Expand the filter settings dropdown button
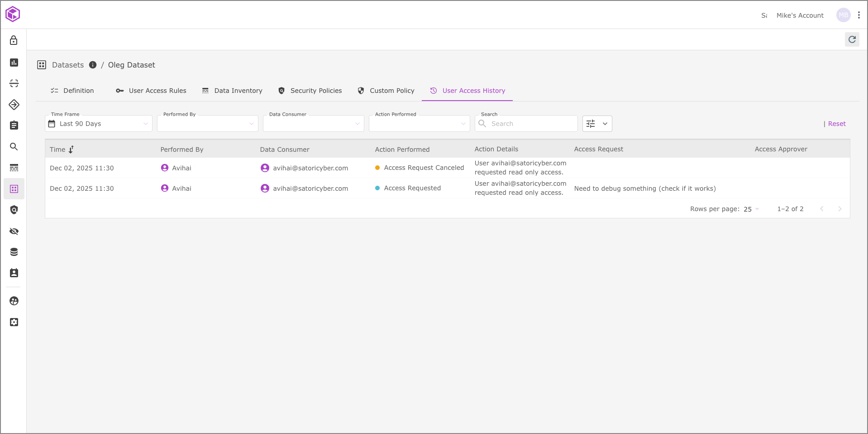 pyautogui.click(x=597, y=124)
